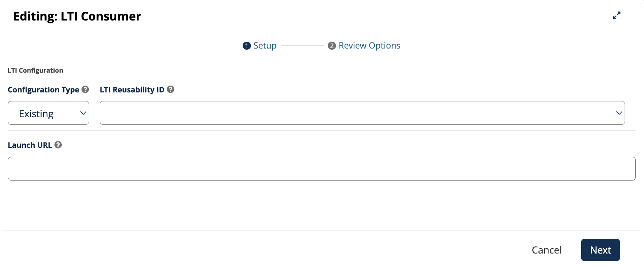Click the Launch URL label

(30, 145)
